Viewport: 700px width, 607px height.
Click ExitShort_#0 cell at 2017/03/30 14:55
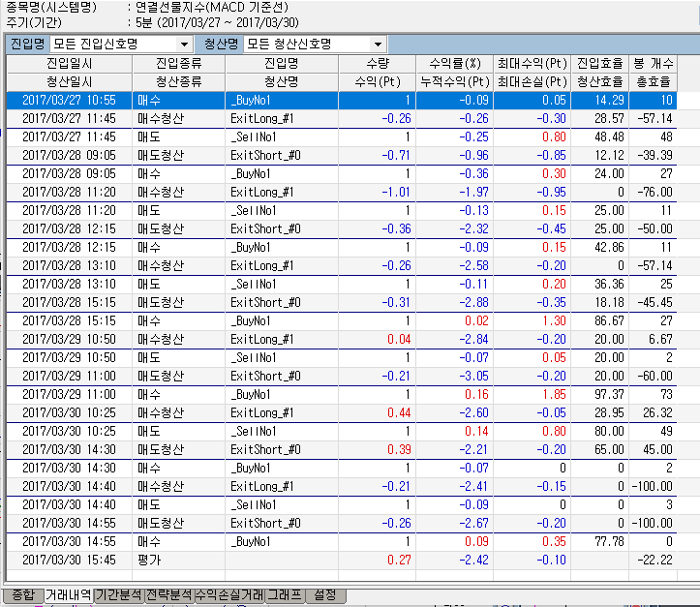tap(282, 523)
